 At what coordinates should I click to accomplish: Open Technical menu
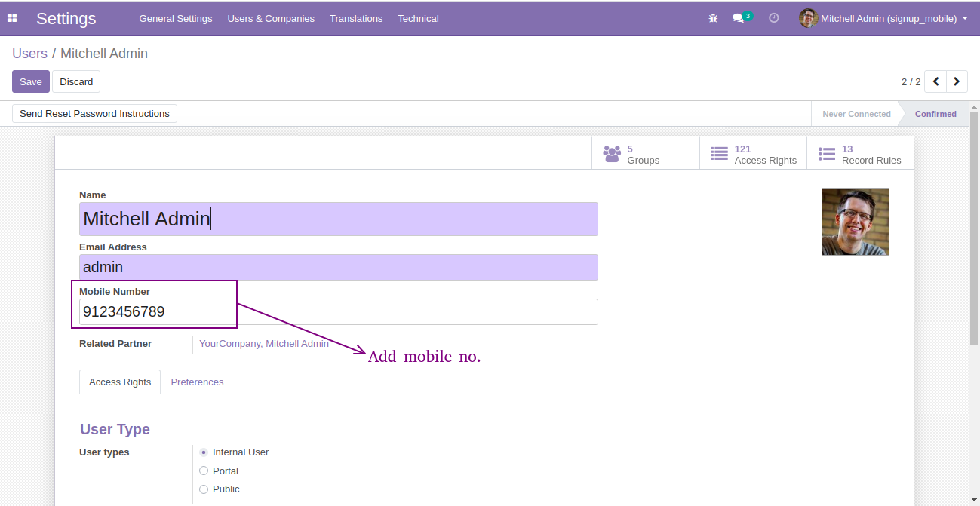418,18
